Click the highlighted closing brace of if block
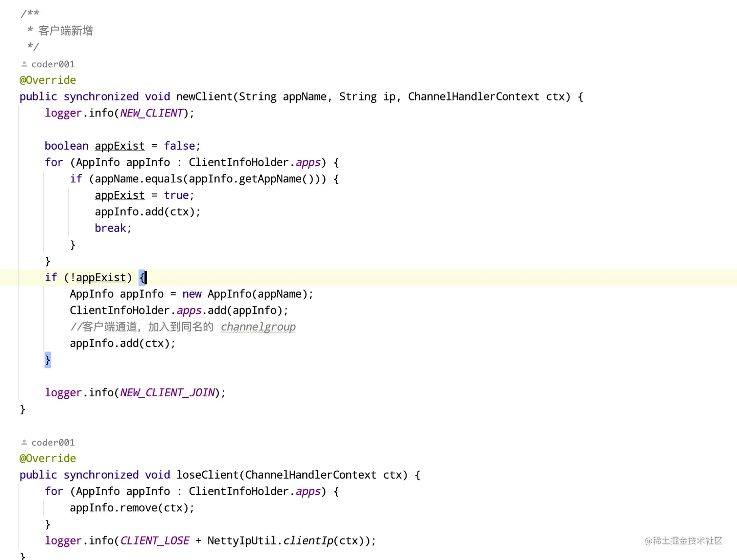737x560 pixels. 47,360
